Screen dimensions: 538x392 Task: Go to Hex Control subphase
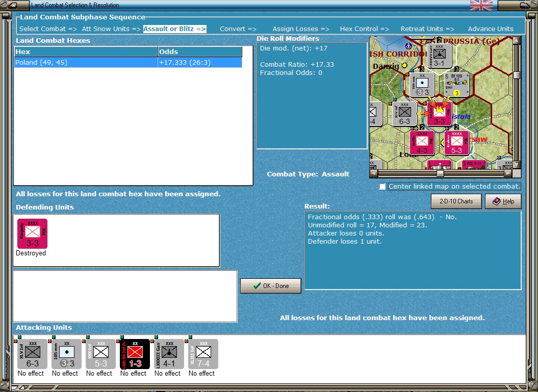click(x=365, y=29)
